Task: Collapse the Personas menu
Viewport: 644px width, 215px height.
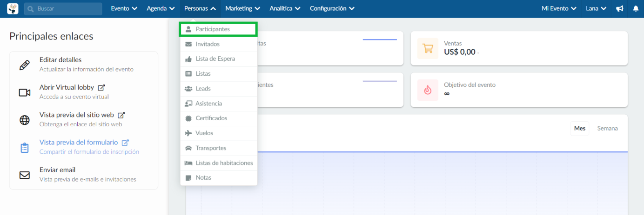Action: pos(200,8)
